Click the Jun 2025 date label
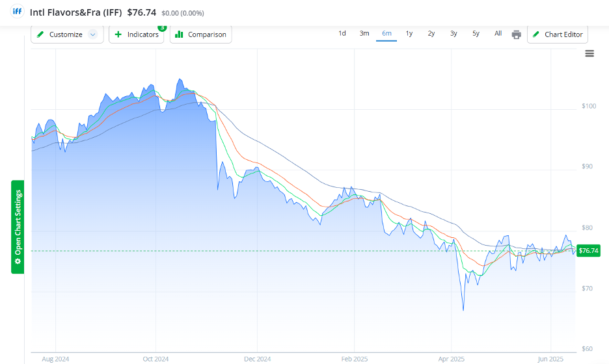This screenshot has width=609, height=364. pyautogui.click(x=550, y=359)
